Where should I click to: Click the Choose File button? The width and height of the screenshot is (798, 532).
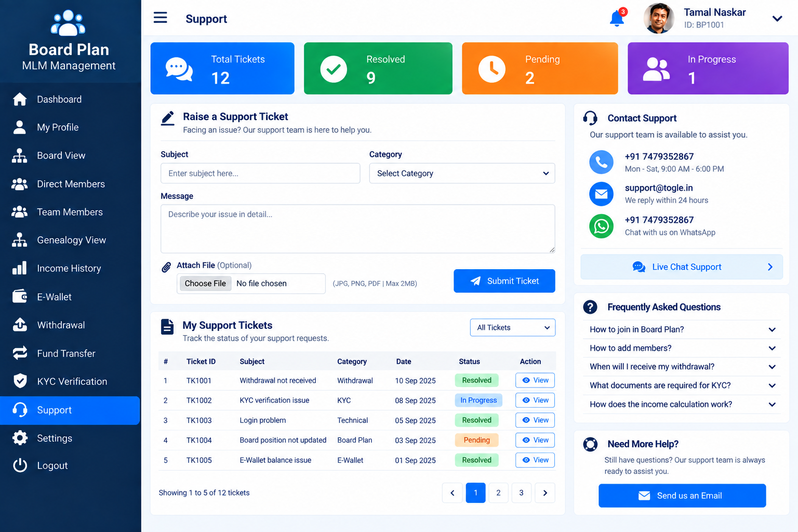pos(205,283)
